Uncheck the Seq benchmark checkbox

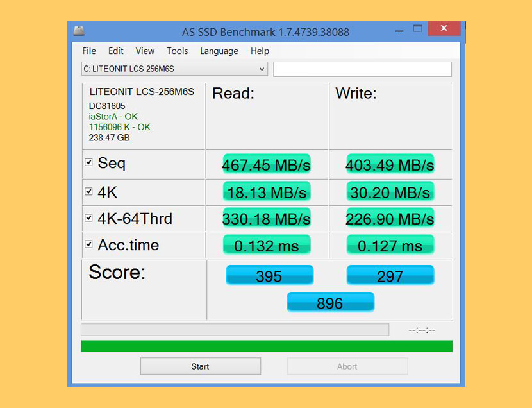(x=89, y=163)
